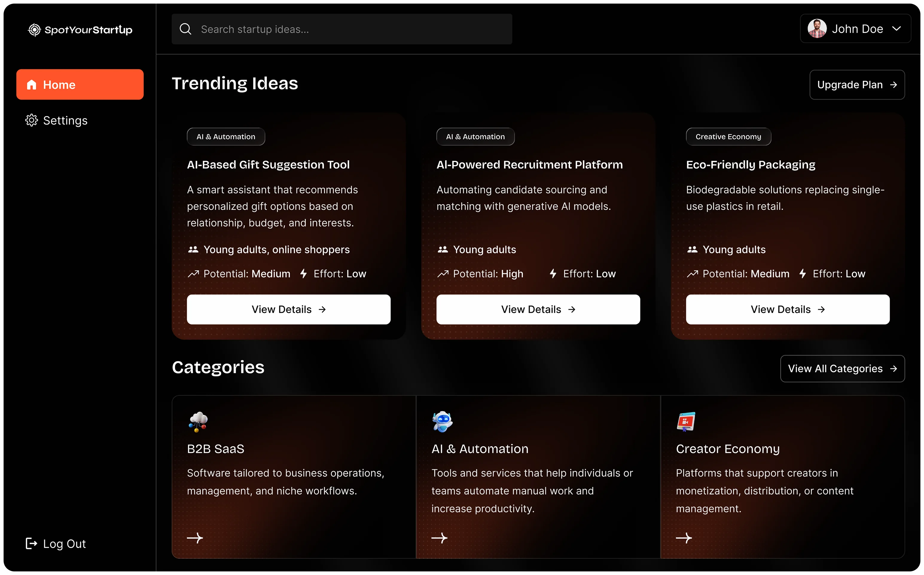Screen dimensions: 924x575
Task: Click the search magnifier icon
Action: [186, 29]
